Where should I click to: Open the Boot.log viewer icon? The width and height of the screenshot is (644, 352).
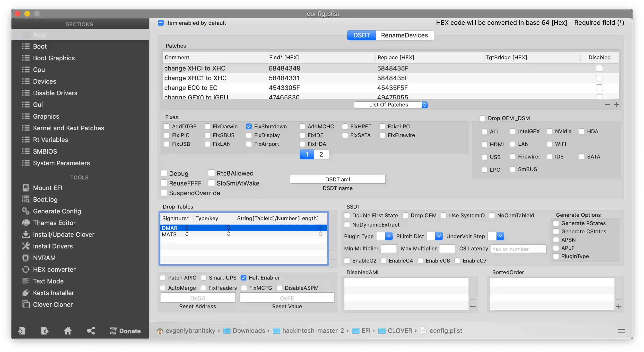(x=26, y=199)
